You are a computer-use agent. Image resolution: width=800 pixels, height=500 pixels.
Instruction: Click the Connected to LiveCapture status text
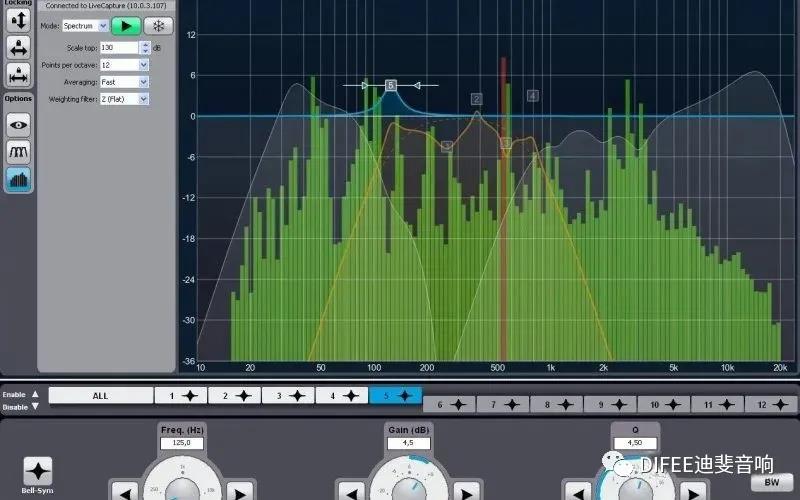[106, 6]
